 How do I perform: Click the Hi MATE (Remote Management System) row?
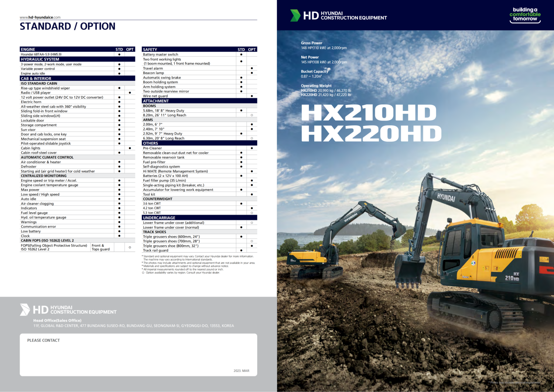(199, 171)
